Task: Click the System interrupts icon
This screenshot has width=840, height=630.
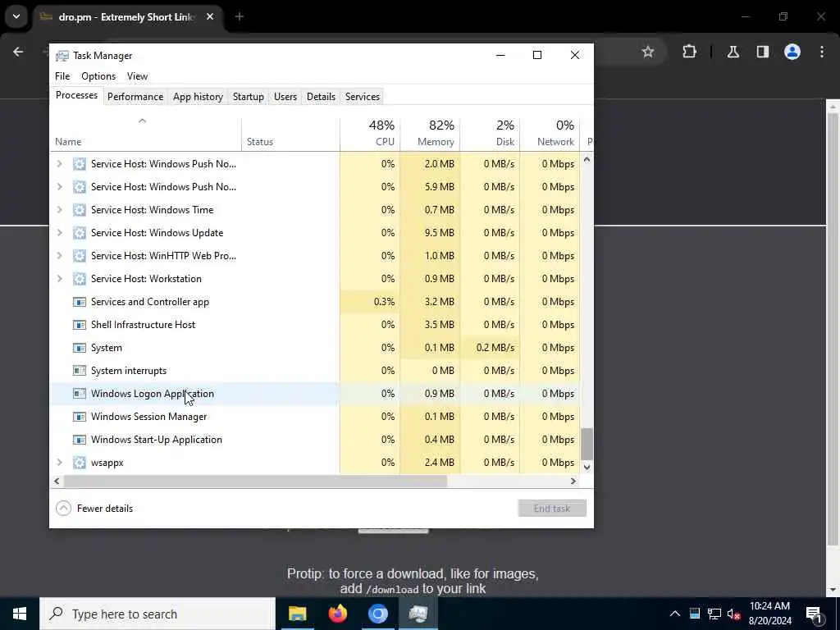Action: pyautogui.click(x=80, y=371)
